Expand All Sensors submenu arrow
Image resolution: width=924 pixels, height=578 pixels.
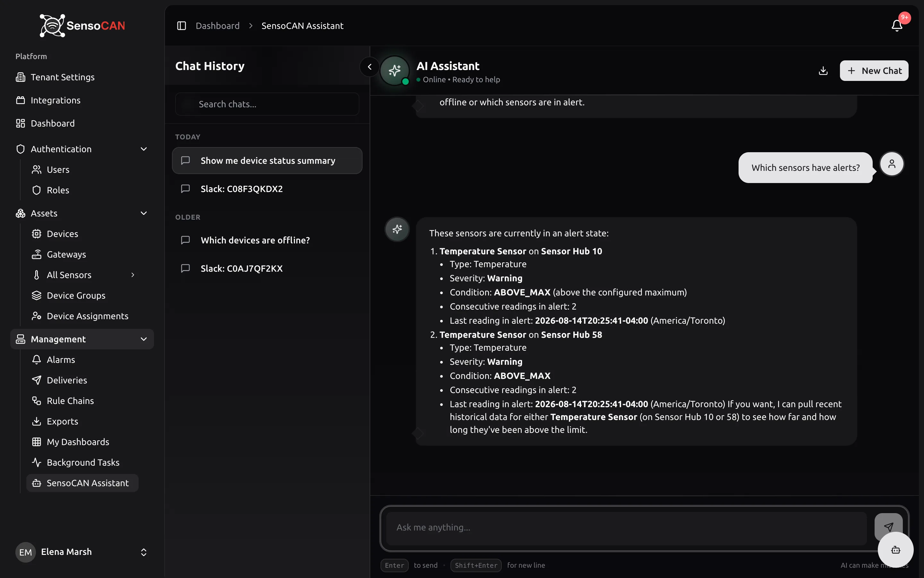(133, 275)
